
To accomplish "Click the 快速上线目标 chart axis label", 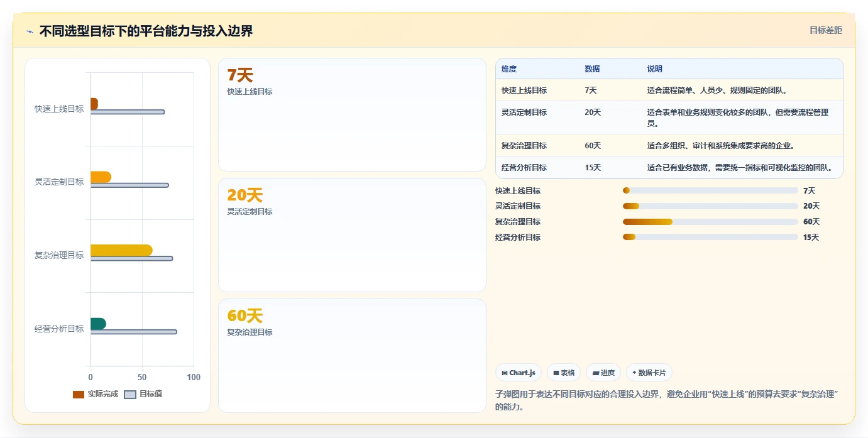I will point(59,109).
